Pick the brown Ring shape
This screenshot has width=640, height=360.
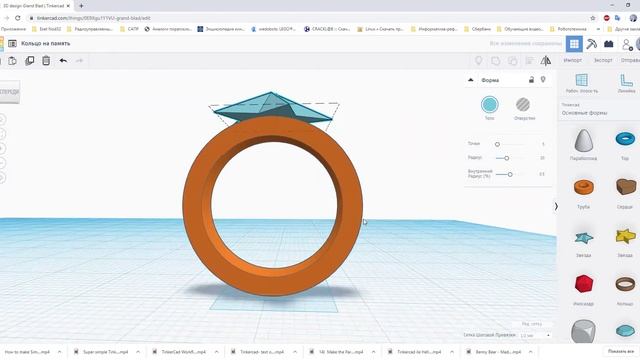[625, 284]
